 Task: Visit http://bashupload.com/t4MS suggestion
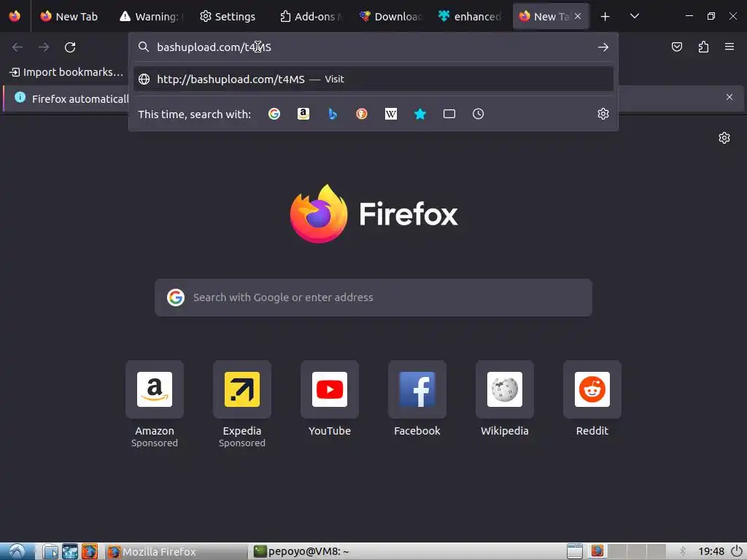(373, 79)
